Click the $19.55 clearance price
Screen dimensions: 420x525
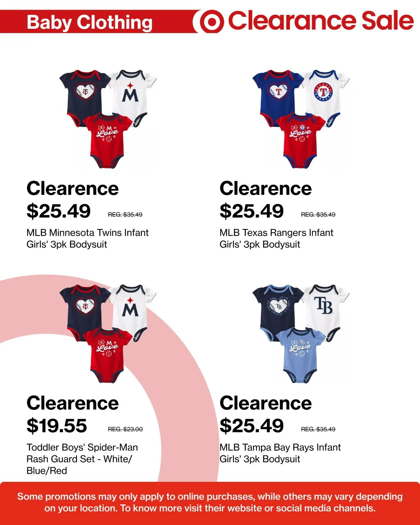[x=57, y=425]
